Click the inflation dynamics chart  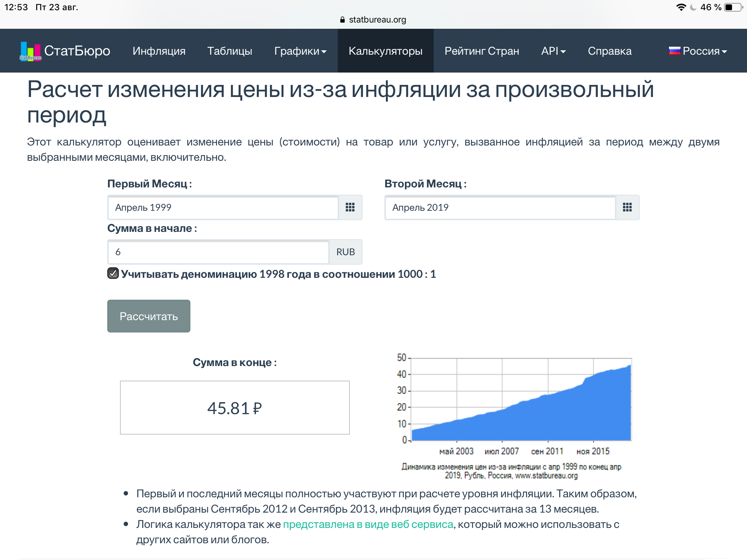pos(514,405)
